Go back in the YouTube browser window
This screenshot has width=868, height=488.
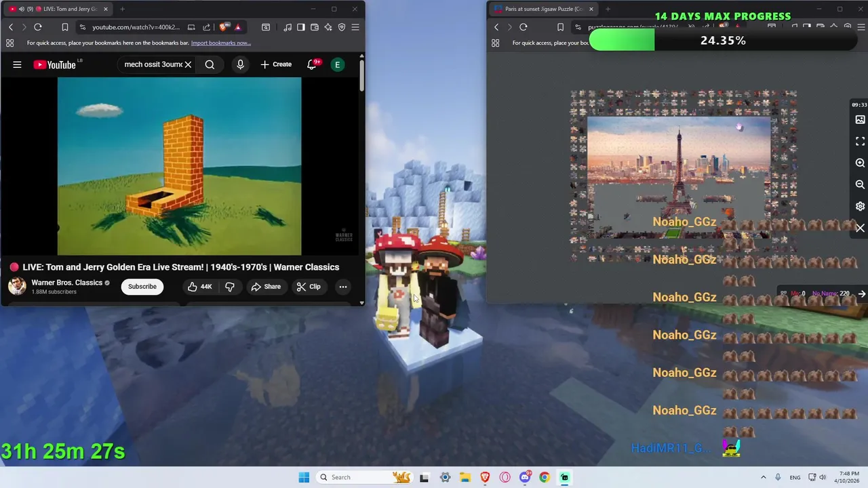[11, 27]
